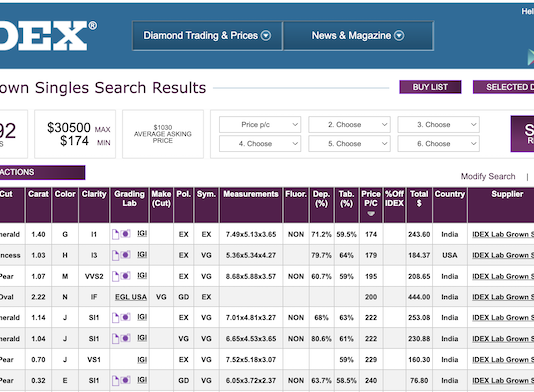Viewport: 534px width, 392px height.
Task: Open image icon for 1.04 carat Emerald row
Action: coord(125,339)
